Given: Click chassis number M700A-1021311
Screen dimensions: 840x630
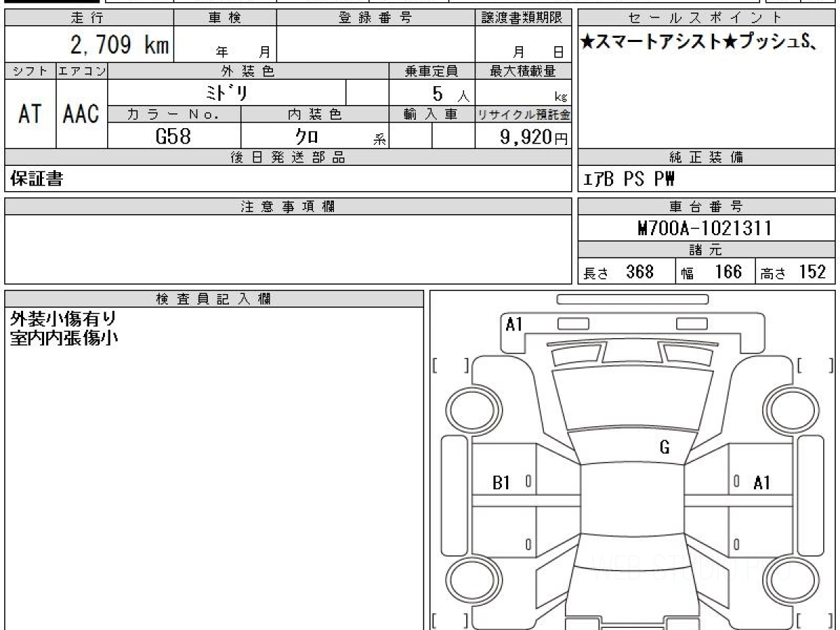Looking at the screenshot, I should (705, 228).
